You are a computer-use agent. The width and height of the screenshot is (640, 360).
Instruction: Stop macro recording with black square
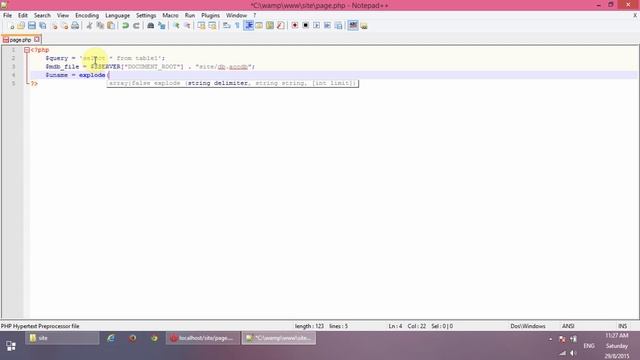[x=305, y=26]
